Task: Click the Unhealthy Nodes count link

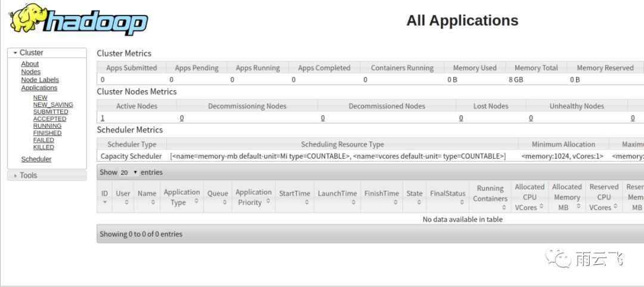Action: 531,118
